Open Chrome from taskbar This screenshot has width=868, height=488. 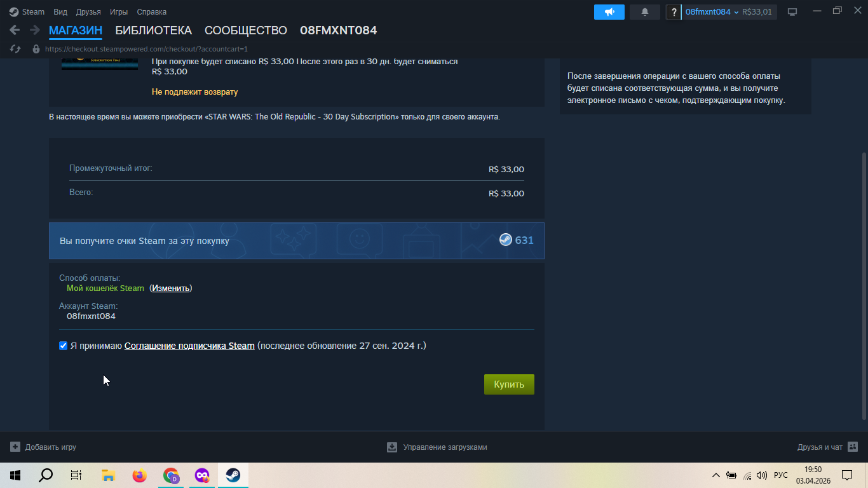click(171, 475)
